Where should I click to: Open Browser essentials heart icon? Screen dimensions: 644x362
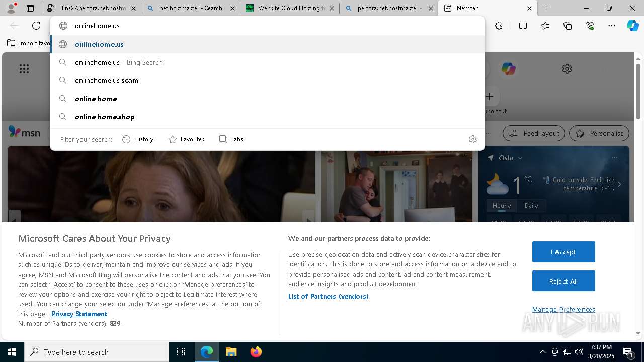(x=590, y=26)
